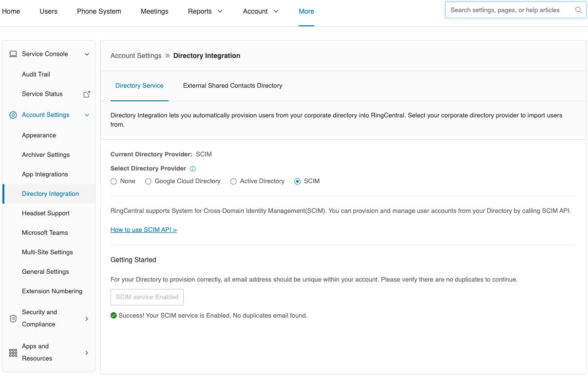588x379 pixels.
Task: Click the Getting Started heading
Action: pyautogui.click(x=133, y=260)
